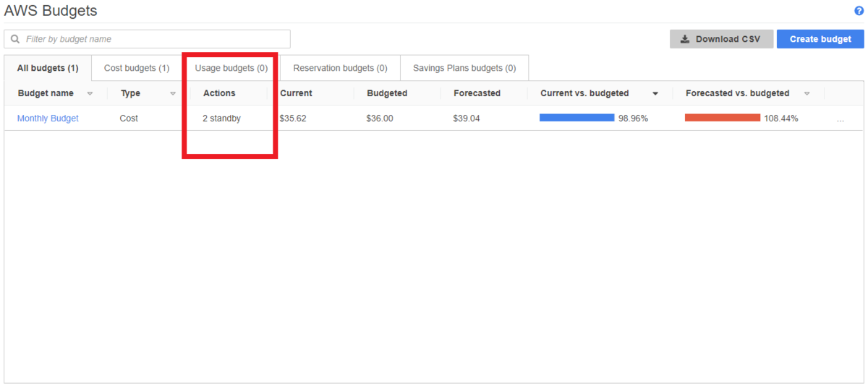The width and height of the screenshot is (868, 386).
Task: Open Reservation budgets (0) tab
Action: (x=340, y=68)
